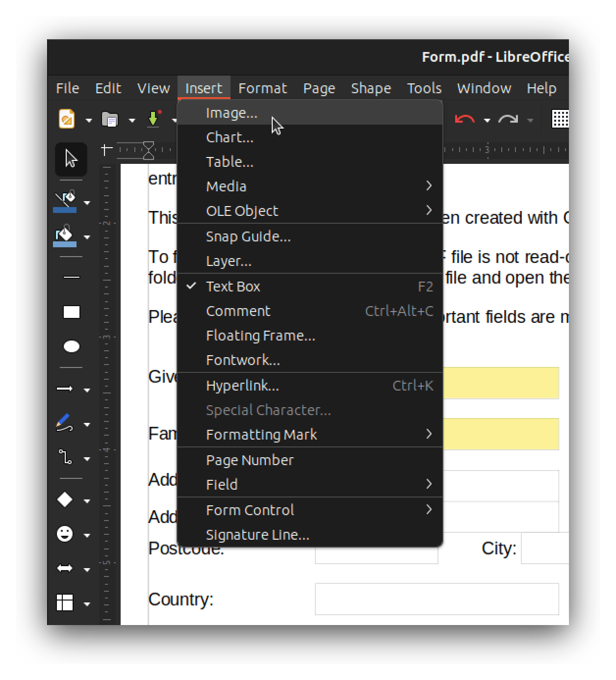Open the Page menu
The height and width of the screenshot is (680, 616).
[x=319, y=88]
